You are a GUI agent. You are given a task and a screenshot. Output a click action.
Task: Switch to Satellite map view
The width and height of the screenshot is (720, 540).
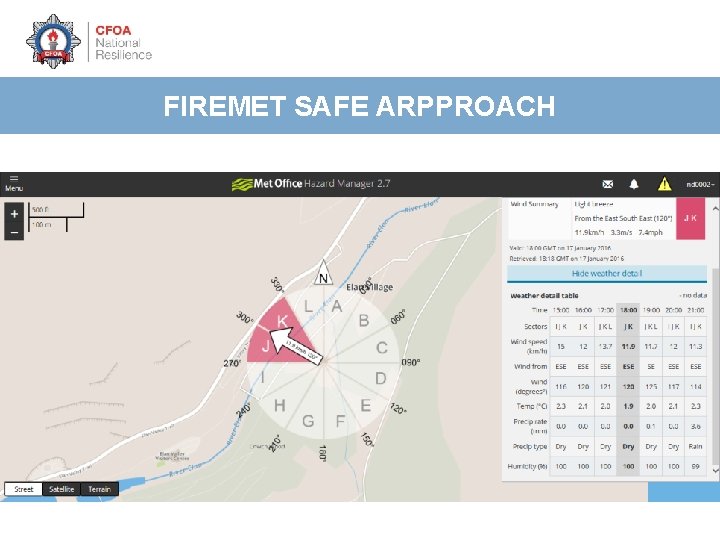tap(62, 489)
